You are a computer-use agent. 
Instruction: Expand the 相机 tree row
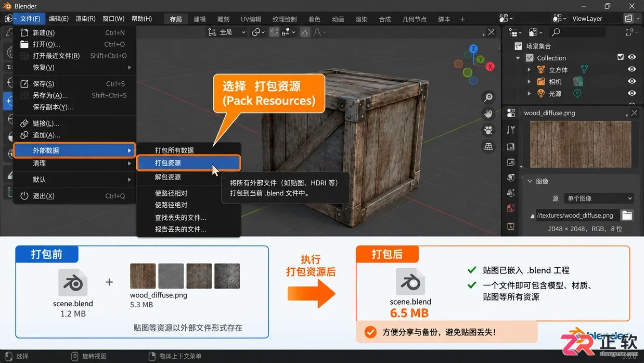[529, 82]
